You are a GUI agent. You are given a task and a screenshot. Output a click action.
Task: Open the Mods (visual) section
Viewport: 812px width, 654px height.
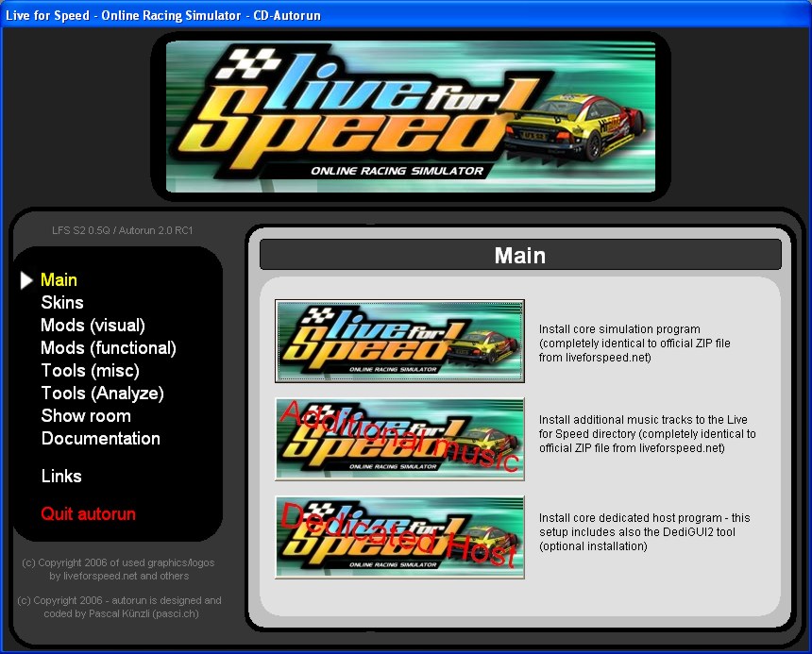tap(93, 326)
